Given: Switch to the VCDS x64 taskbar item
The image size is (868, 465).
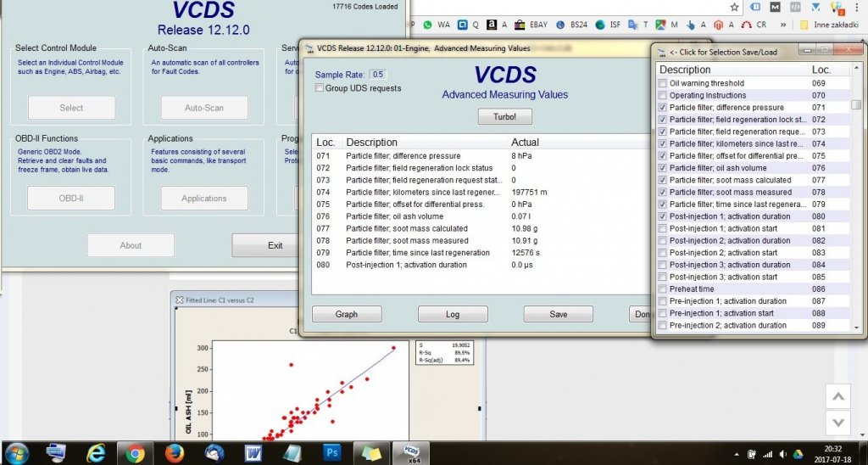Looking at the screenshot, I should pyautogui.click(x=411, y=453).
